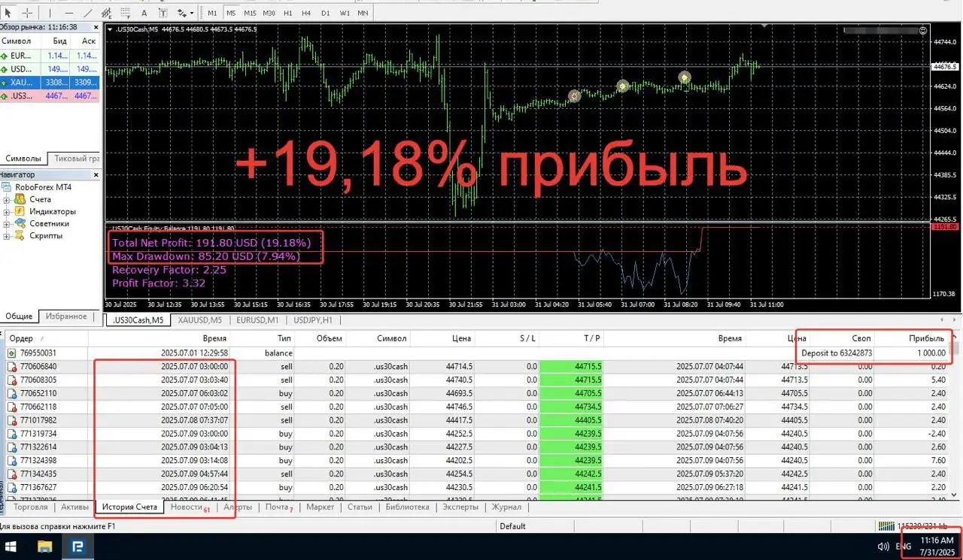
Task: Switch to the XAUUSD,M5 chart tab
Action: [x=200, y=320]
